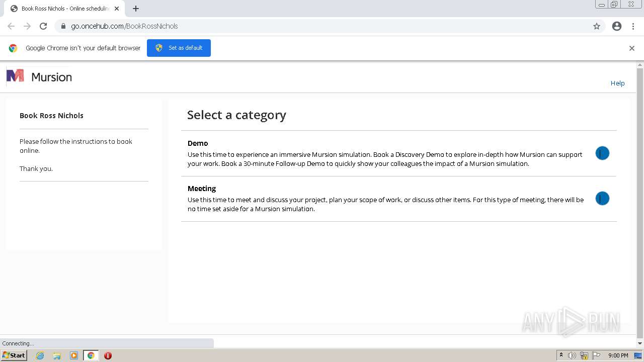This screenshot has width=644, height=362.
Task: Open the Help link
Action: coord(617,83)
